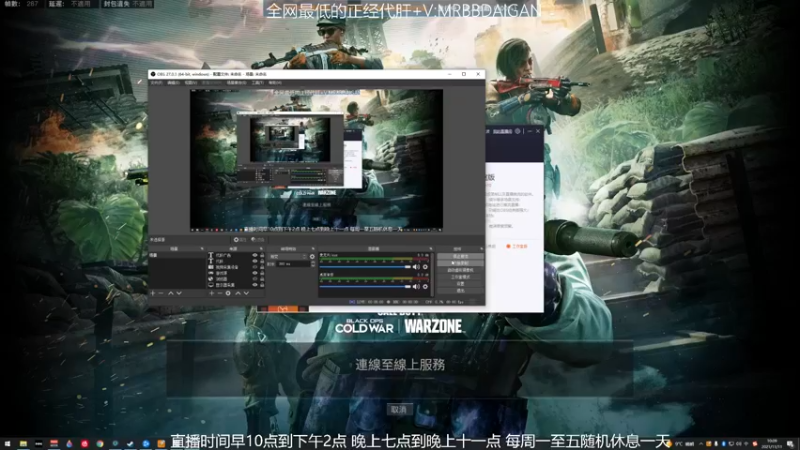
Task: Pop out the Scenes dock panel
Action: (x=202, y=248)
